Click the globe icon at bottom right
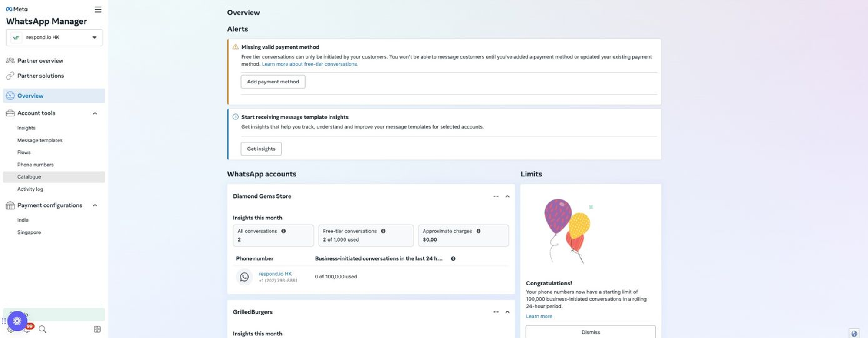 tap(854, 333)
